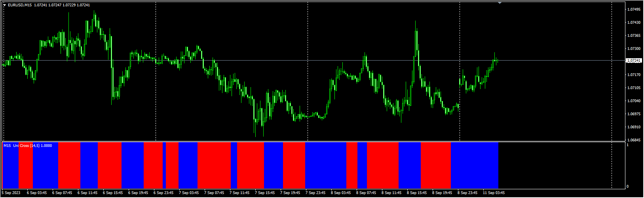Screen dimensions: 644x198
Task: Select the chart shift triangle marker
Action: click(x=500, y=3)
